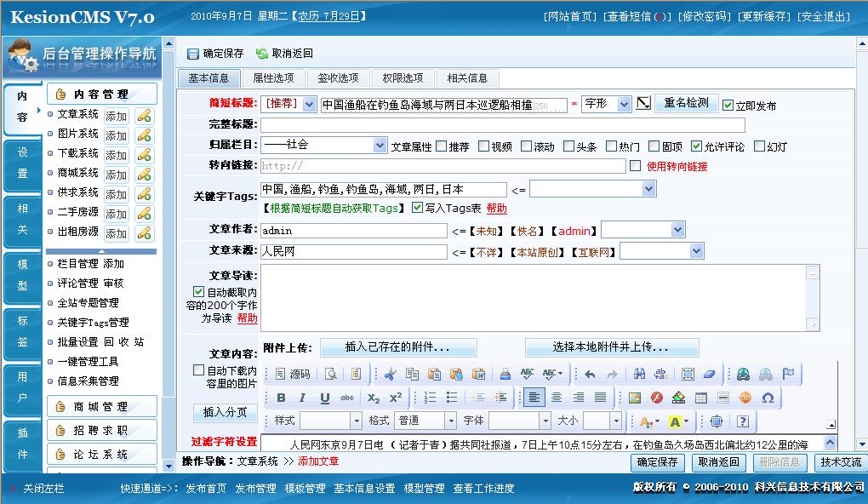Screen dimensions: 868x504
Task: Open the 字形 dropdown
Action: tap(606, 104)
